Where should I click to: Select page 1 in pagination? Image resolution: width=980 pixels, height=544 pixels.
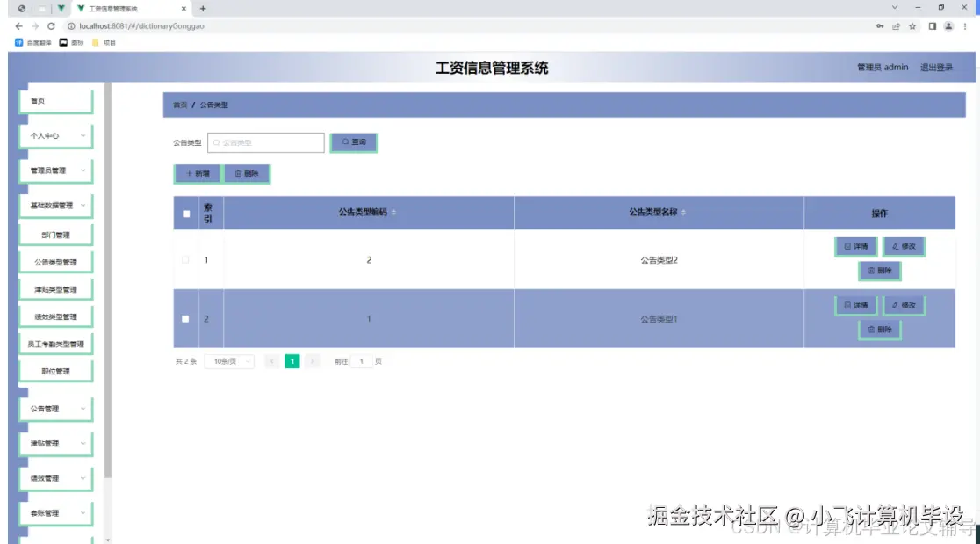pos(292,361)
